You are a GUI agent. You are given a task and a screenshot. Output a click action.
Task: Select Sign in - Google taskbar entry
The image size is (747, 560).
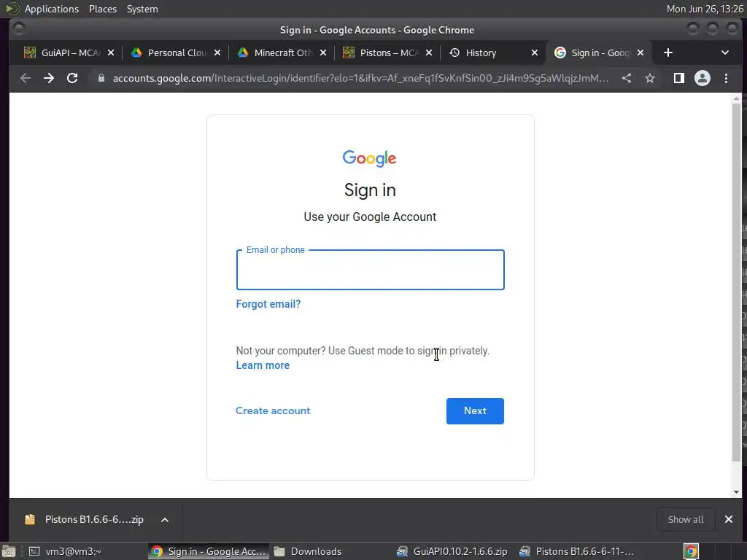208,551
